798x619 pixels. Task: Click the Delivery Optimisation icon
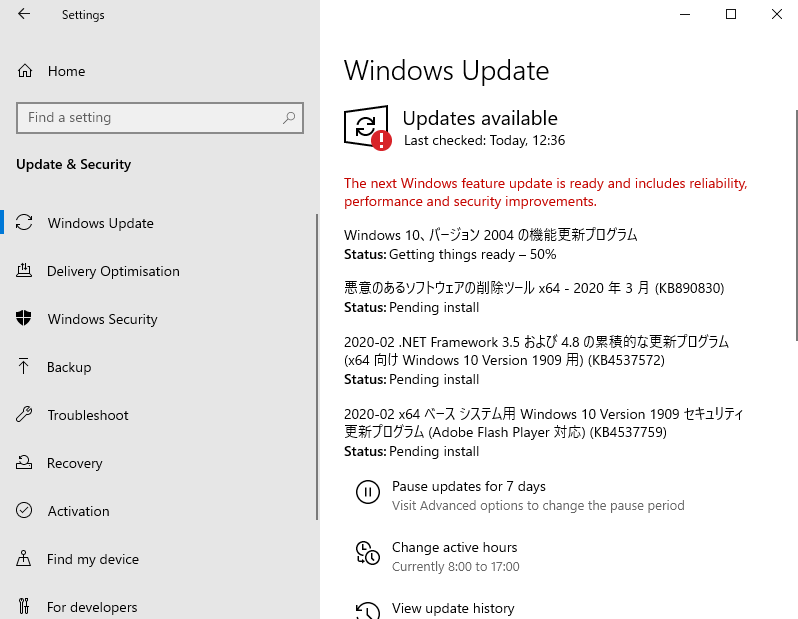[24, 271]
